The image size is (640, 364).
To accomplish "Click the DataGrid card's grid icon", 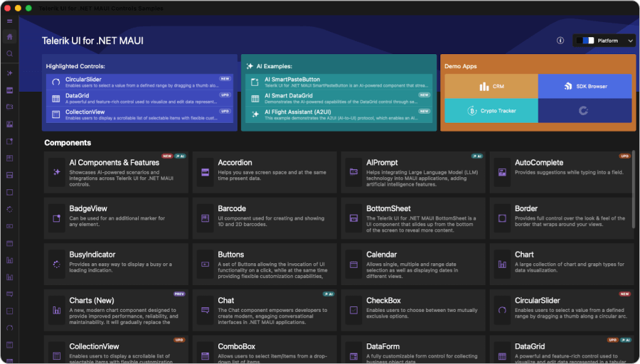I will click(x=502, y=356).
